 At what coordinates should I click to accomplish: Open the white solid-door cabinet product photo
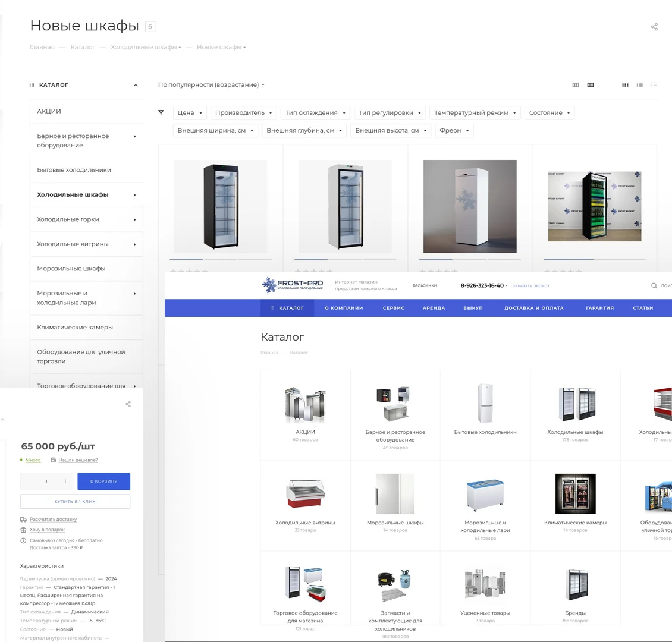(470, 206)
